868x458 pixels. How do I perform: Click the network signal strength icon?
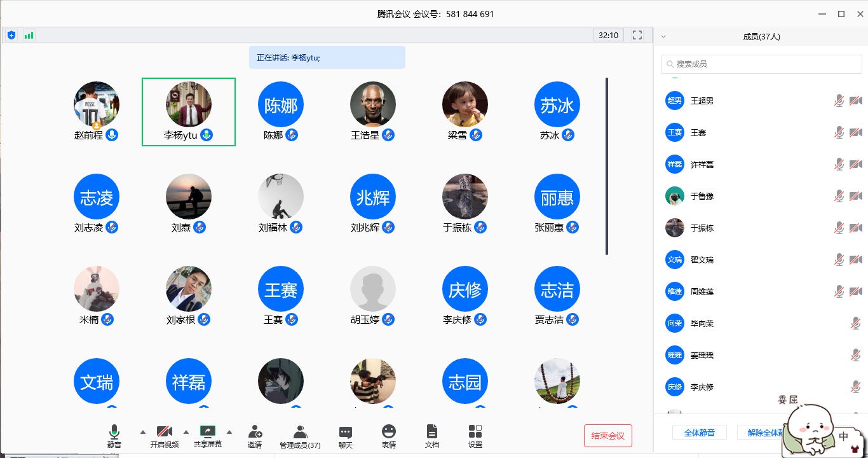[x=29, y=36]
